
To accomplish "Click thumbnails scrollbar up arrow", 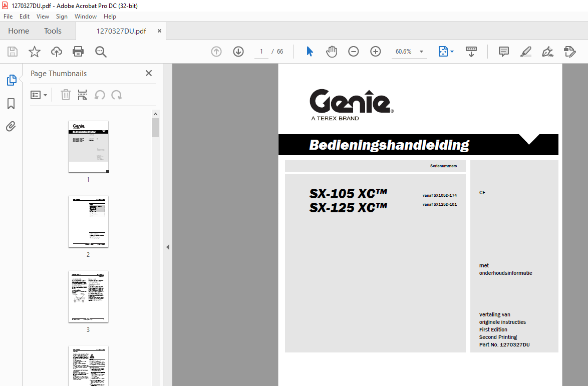I will click(x=156, y=114).
